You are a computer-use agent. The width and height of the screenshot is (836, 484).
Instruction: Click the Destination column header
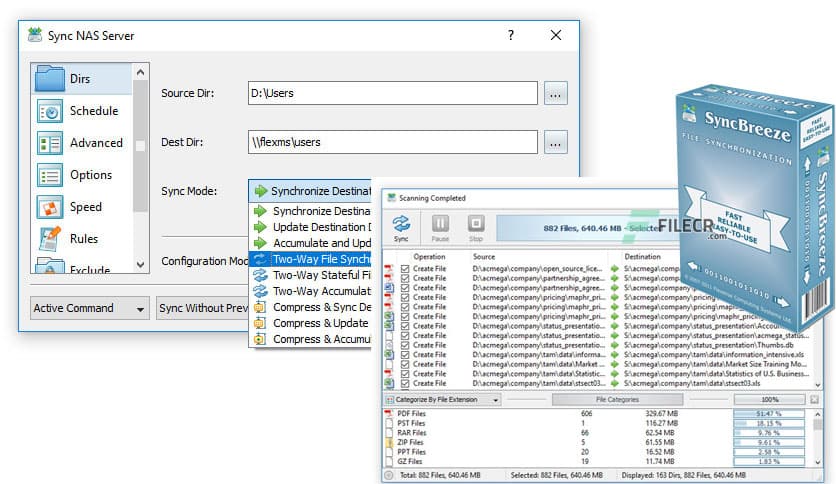[642, 256]
